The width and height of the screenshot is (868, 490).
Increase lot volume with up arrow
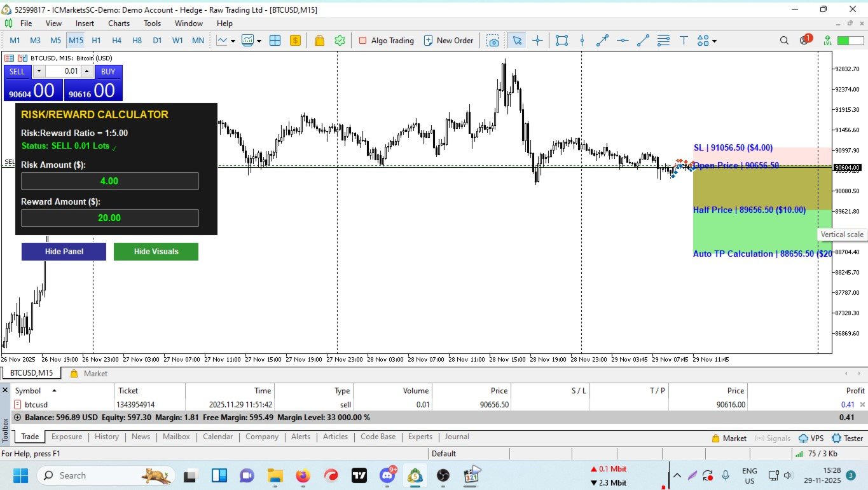coord(87,72)
